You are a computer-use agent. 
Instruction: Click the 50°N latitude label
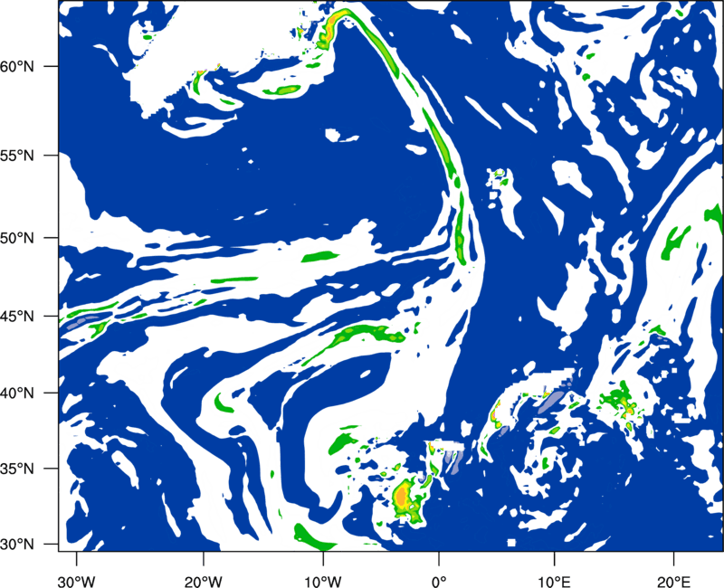[x=17, y=238]
